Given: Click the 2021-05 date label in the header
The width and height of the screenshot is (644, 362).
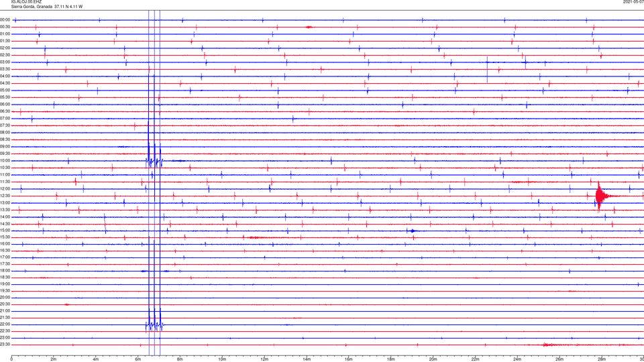Looking at the screenshot, I should click(x=633, y=2).
